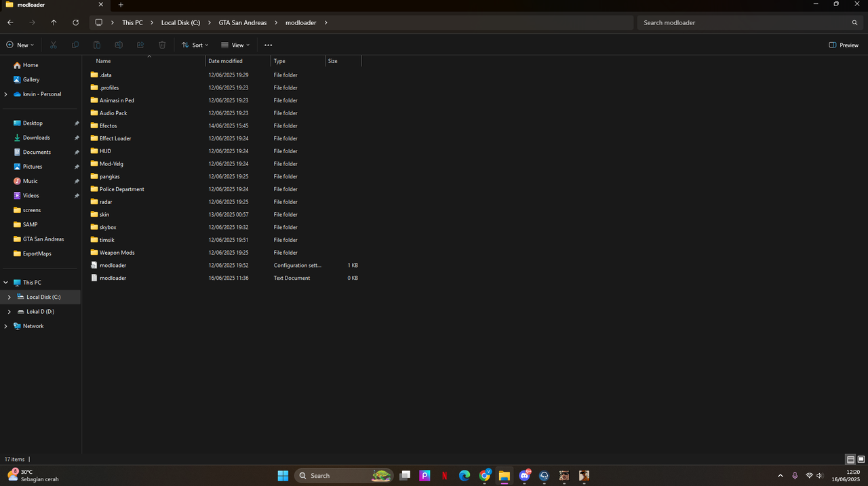Open breadcrumb chevron after modloader
The height and width of the screenshot is (486, 868).
pyautogui.click(x=325, y=22)
